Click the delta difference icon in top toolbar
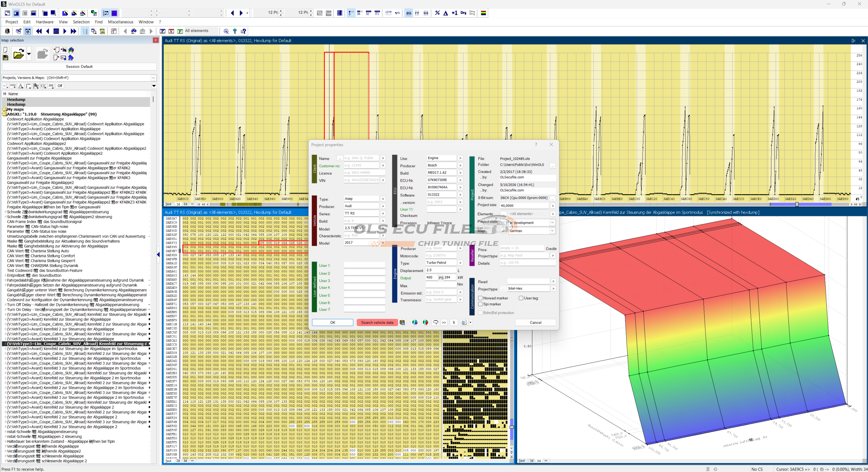This screenshot has width=868, height=472. pyautogui.click(x=446, y=13)
